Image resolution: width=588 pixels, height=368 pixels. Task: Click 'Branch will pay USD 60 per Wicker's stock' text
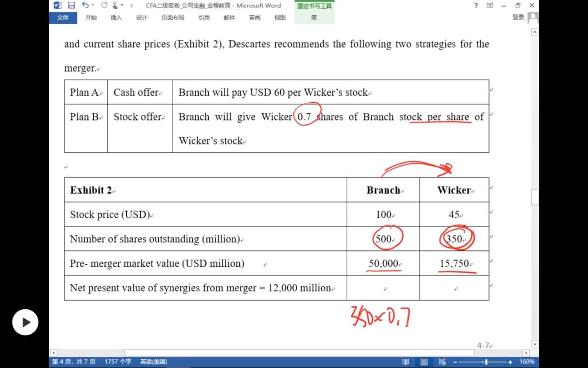tap(273, 92)
